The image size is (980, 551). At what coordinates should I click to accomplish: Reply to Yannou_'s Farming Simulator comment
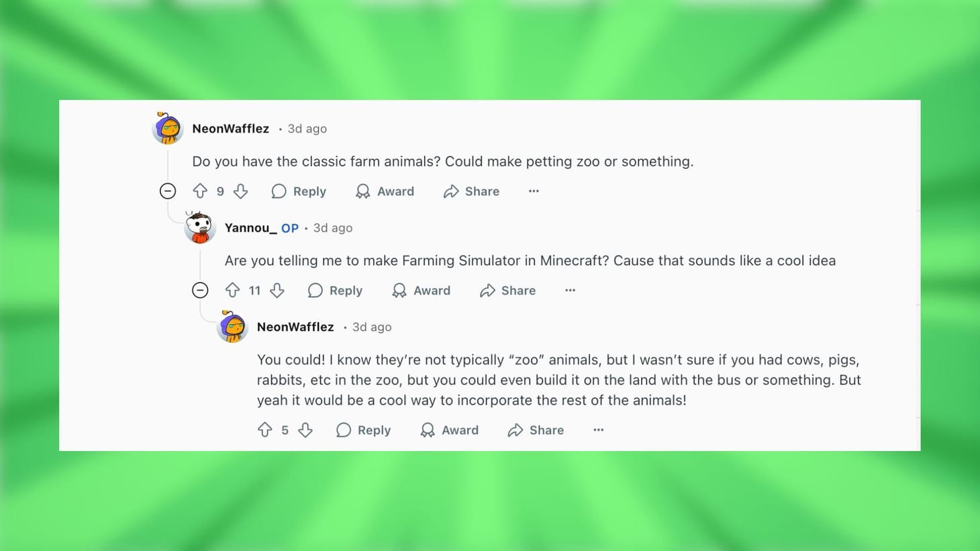(x=334, y=289)
